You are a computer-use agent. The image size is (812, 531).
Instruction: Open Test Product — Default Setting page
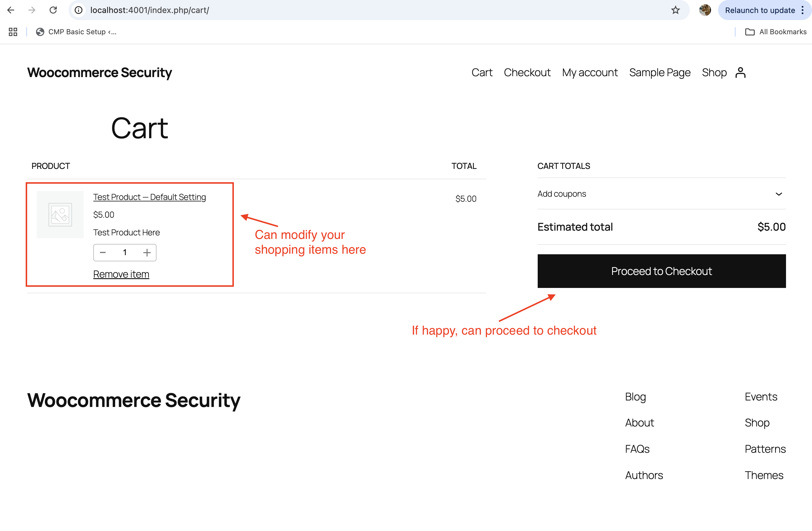[x=149, y=197]
